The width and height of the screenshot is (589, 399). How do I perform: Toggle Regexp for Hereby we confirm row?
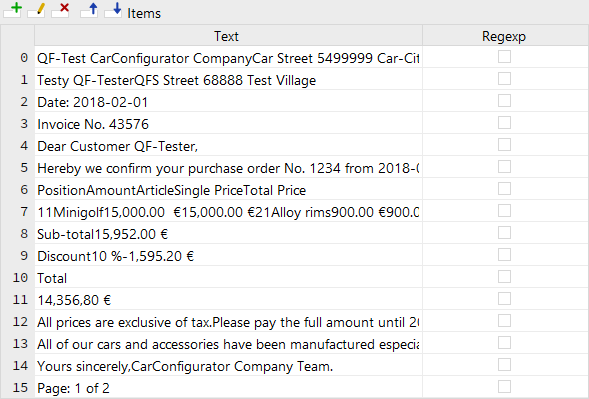click(x=504, y=167)
